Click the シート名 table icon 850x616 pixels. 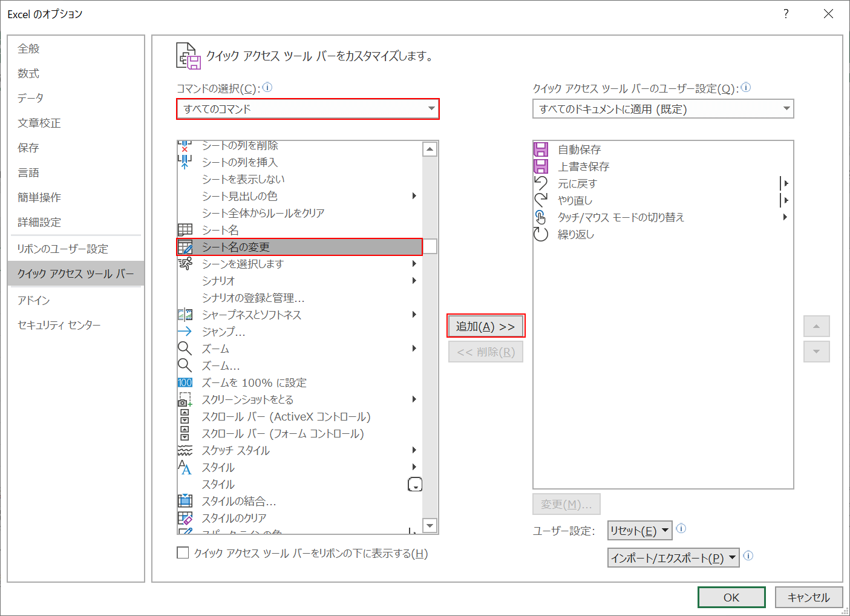(x=185, y=230)
